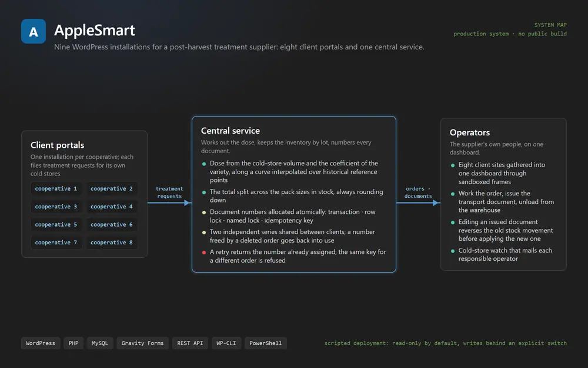The width and height of the screenshot is (588, 368).
Task: Click the "Central service" card heading
Action: (230, 131)
